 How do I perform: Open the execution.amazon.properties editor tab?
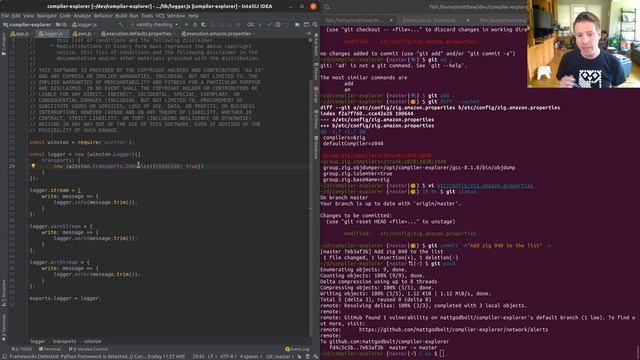[216, 34]
